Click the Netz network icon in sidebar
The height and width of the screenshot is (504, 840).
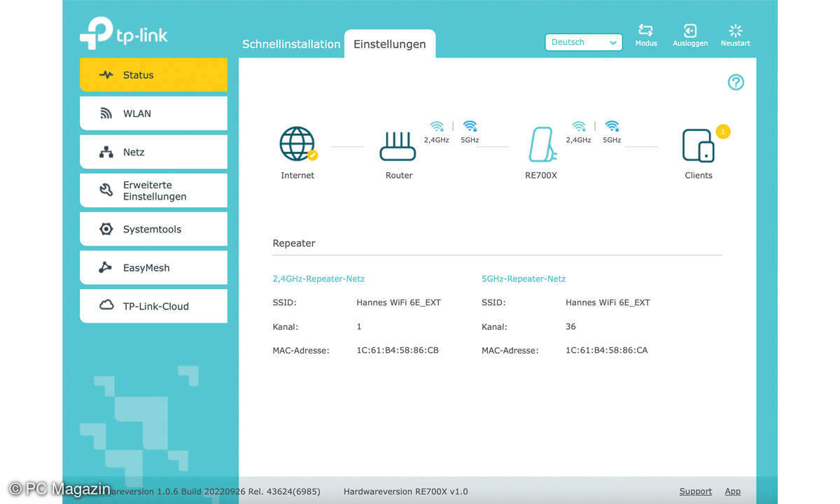click(106, 152)
